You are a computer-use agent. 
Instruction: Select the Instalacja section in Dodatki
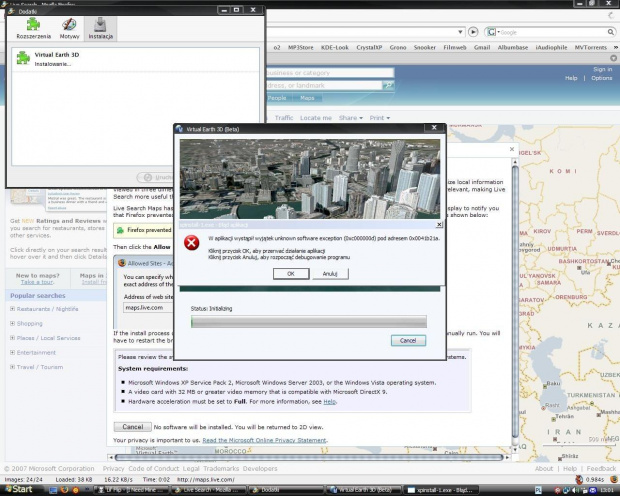pyautogui.click(x=100, y=28)
